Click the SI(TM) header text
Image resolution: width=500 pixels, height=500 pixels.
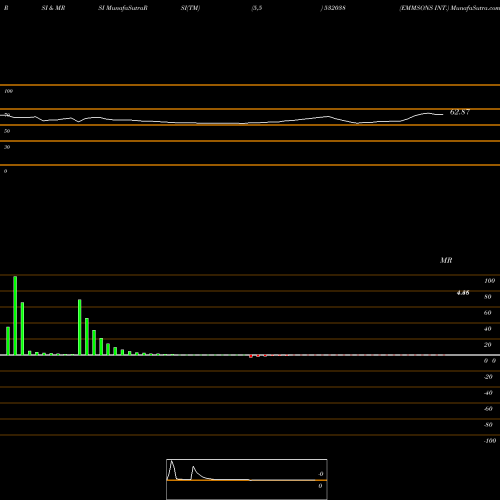(x=190, y=8)
